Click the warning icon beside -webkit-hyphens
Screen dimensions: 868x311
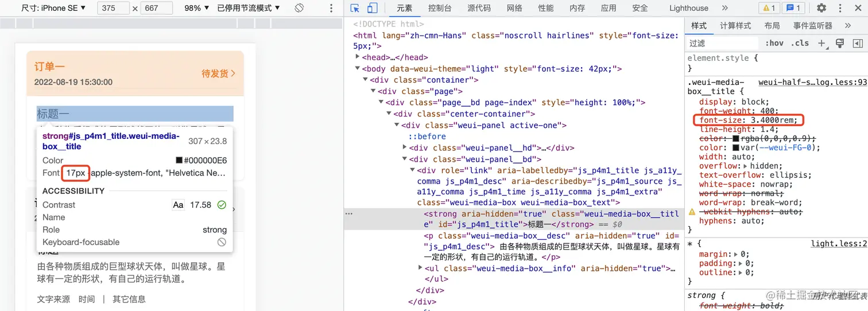click(692, 212)
